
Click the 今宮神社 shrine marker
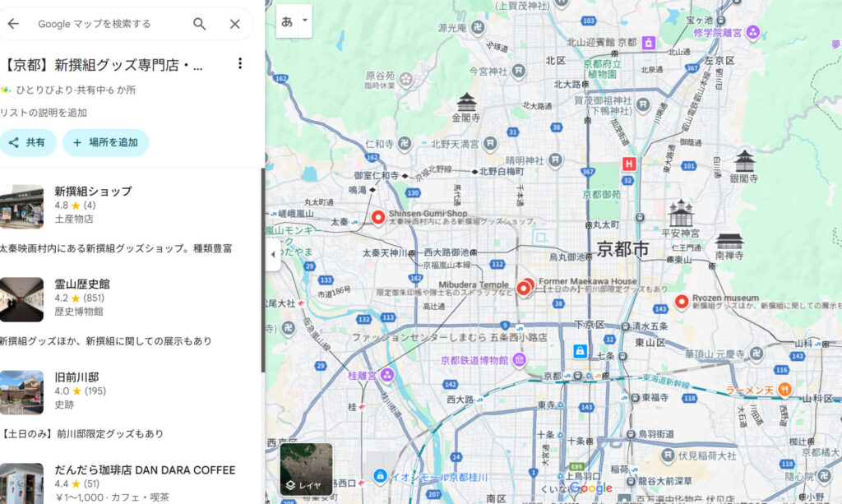pyautogui.click(x=518, y=71)
